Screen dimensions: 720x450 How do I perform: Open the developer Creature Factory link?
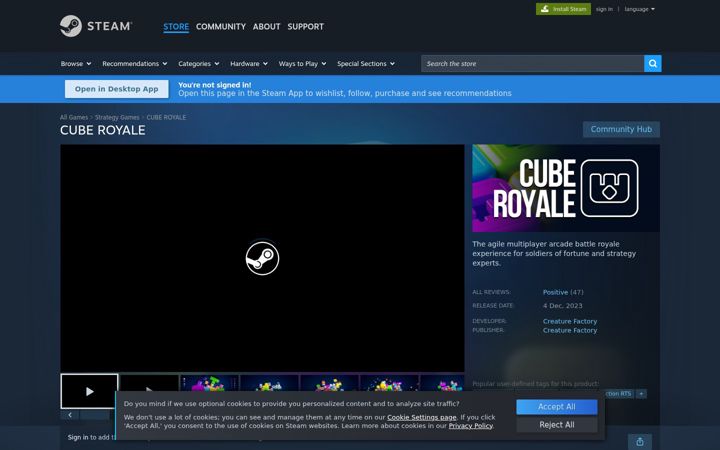570,321
